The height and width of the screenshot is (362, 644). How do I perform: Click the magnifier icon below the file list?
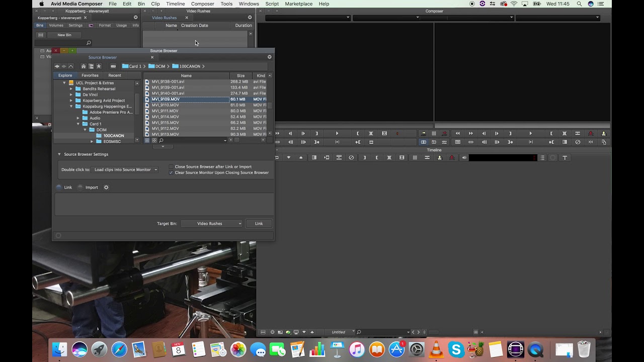coord(161,140)
